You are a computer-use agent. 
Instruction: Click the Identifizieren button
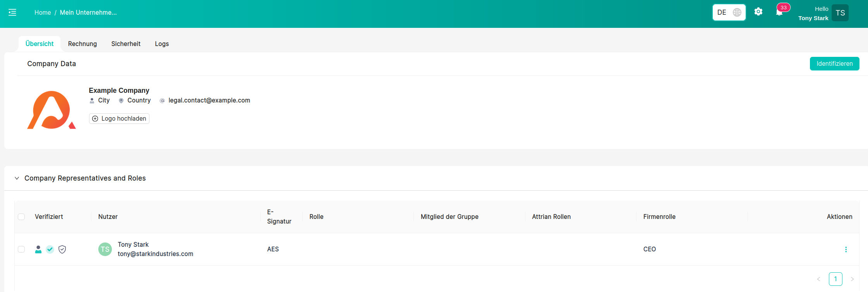click(x=834, y=64)
